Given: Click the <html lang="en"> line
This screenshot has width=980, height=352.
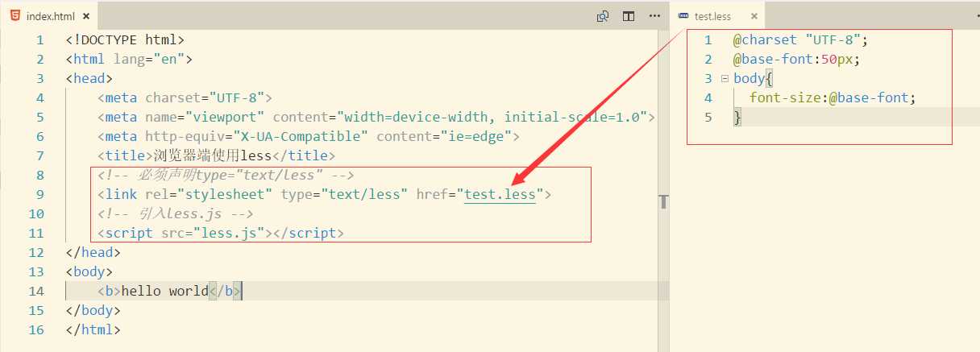Looking at the screenshot, I should pyautogui.click(x=129, y=59).
